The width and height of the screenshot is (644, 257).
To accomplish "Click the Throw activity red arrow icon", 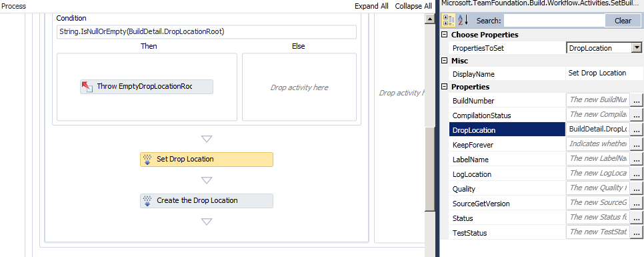I will coord(87,86).
